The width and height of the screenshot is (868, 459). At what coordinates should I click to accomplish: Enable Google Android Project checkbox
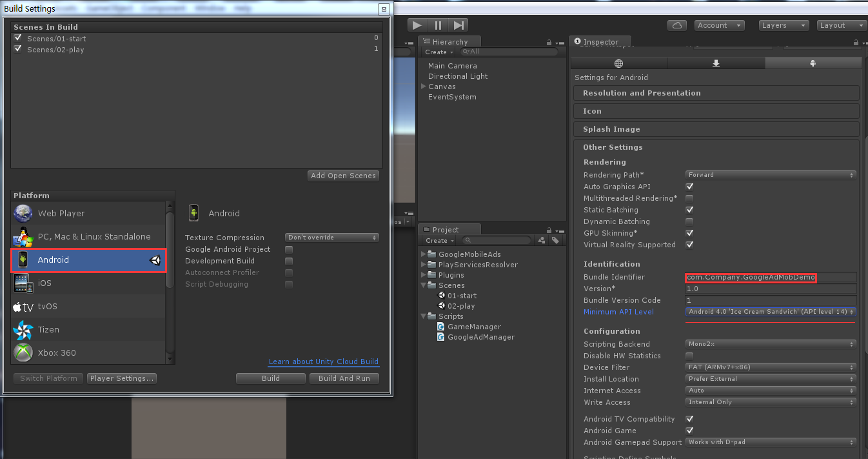tap(289, 249)
